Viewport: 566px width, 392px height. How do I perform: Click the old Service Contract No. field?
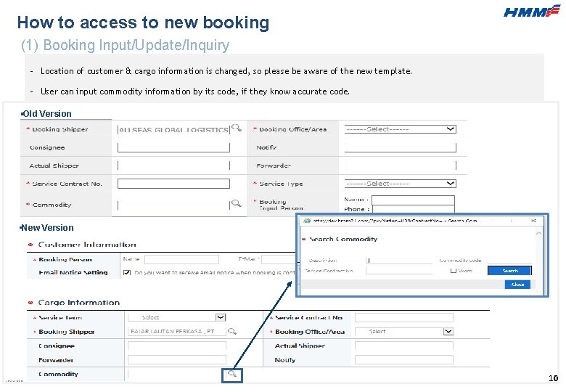pos(173,184)
